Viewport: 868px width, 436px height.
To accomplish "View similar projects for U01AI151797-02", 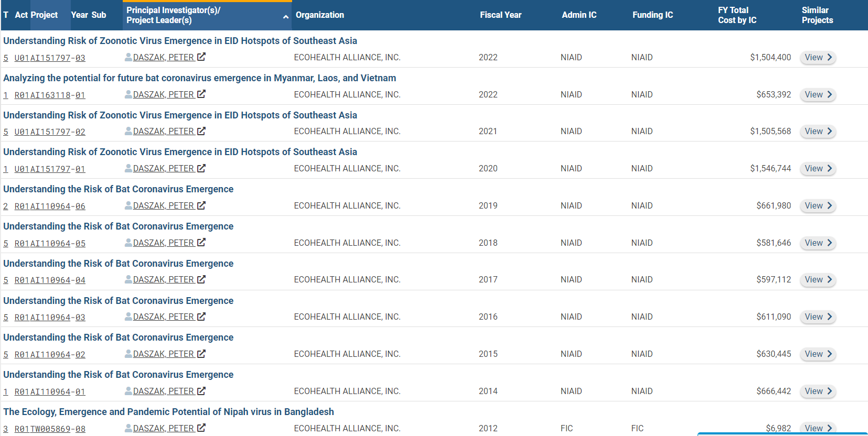I will tap(818, 132).
